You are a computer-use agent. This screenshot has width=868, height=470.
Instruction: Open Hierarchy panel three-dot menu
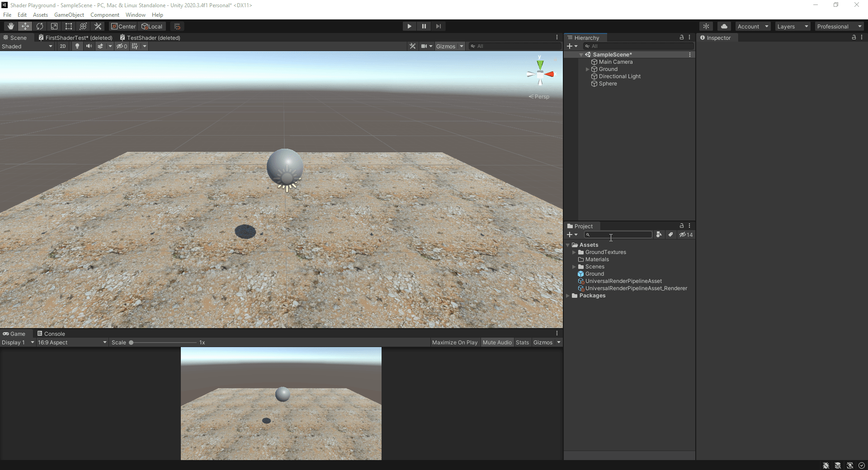pyautogui.click(x=689, y=38)
